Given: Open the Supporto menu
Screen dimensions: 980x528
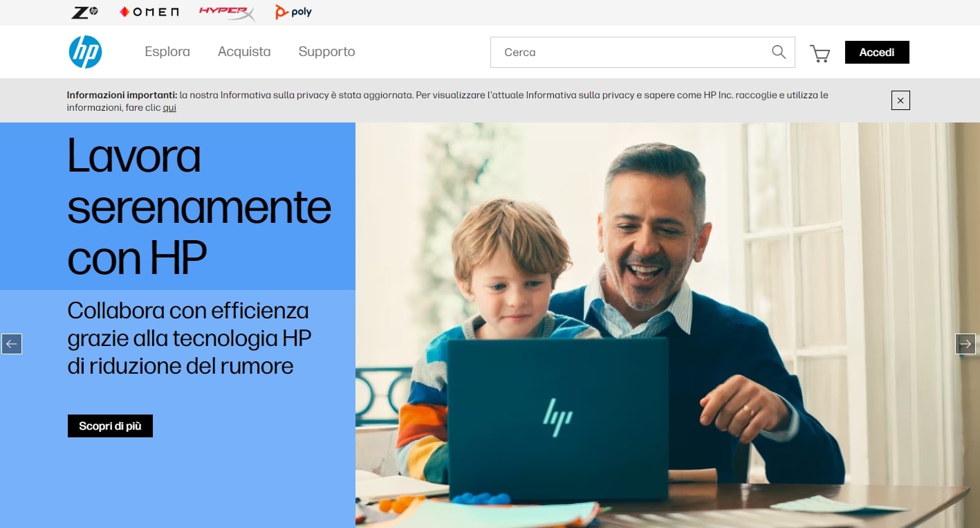Looking at the screenshot, I should (x=326, y=52).
